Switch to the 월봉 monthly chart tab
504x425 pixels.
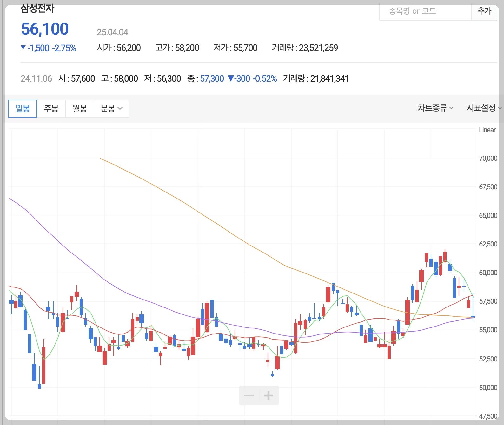80,109
